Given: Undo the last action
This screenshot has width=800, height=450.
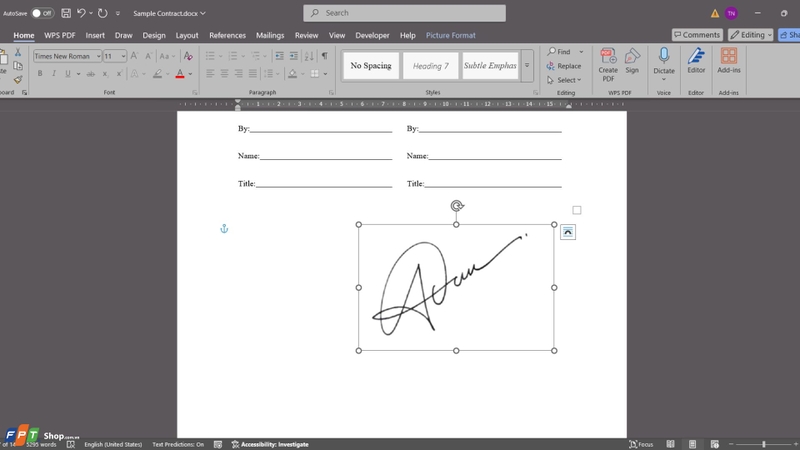Looking at the screenshot, I should [81, 13].
